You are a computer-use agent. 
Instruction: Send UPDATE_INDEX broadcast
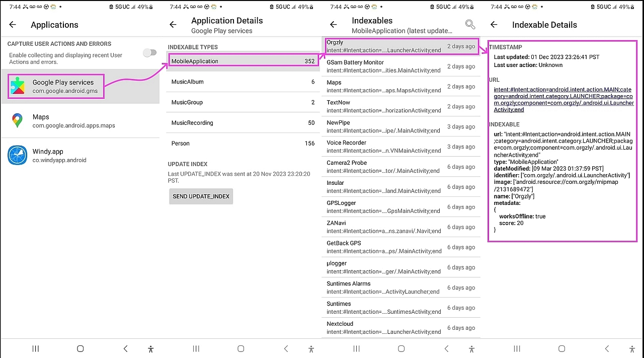coord(201,196)
